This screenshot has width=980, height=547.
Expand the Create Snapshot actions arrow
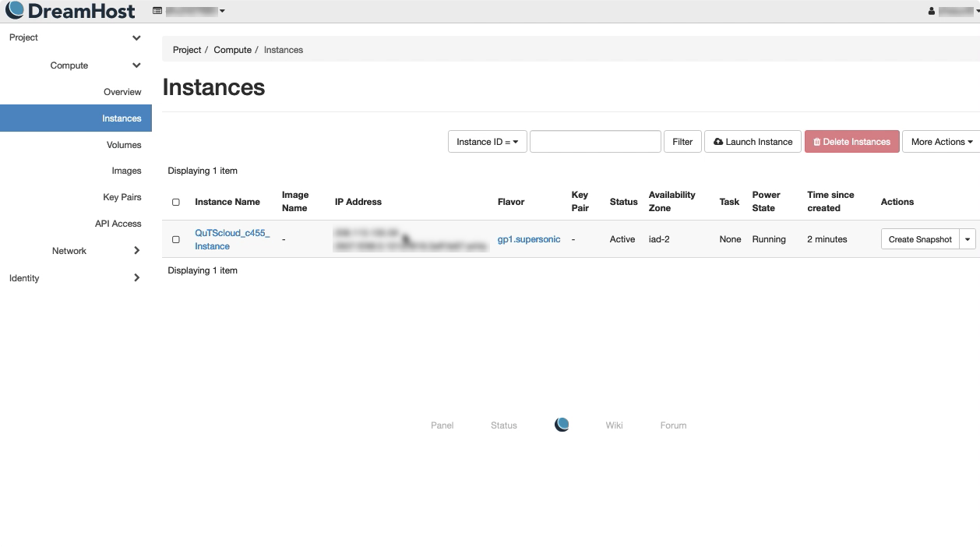968,239
